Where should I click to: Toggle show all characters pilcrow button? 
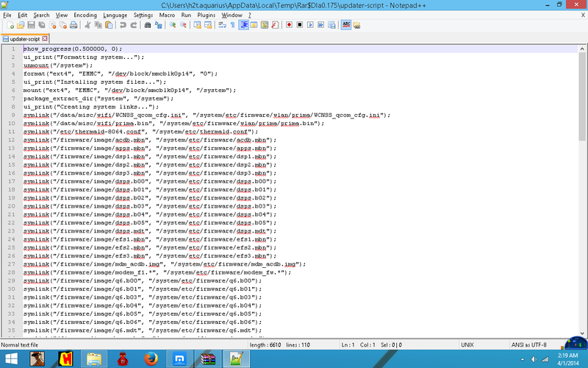pyautogui.click(x=232, y=25)
